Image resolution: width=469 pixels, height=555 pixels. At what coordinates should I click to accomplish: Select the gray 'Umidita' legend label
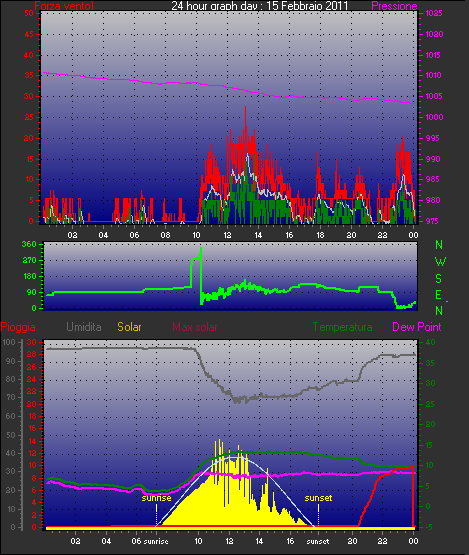point(84,327)
